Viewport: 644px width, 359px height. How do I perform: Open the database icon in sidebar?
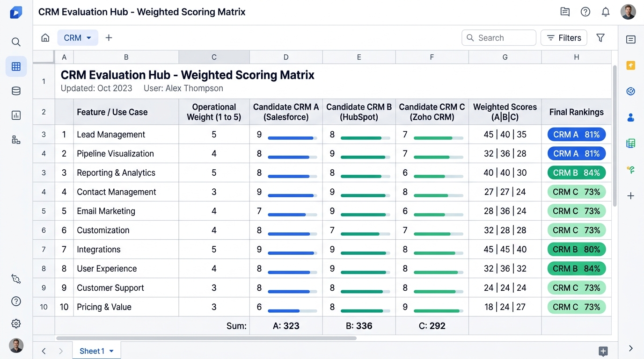tap(16, 91)
